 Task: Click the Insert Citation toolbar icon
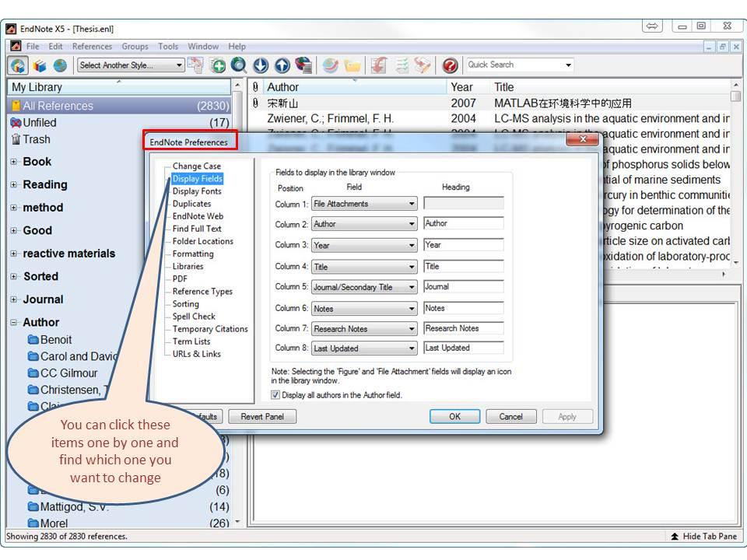point(379,65)
